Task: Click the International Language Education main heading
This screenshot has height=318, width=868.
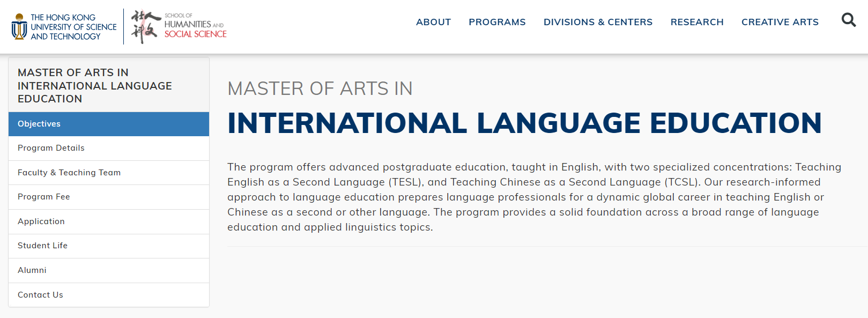Action: pyautogui.click(x=524, y=123)
